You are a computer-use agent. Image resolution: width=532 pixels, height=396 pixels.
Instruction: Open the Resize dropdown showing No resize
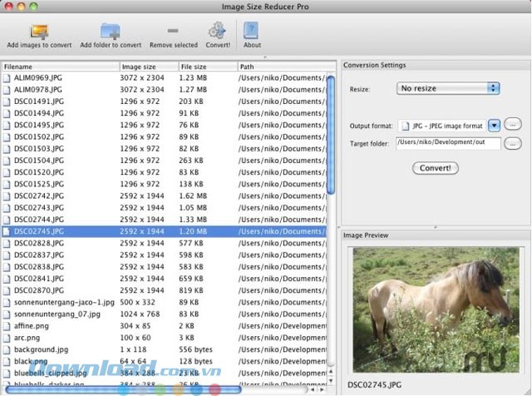pos(447,88)
